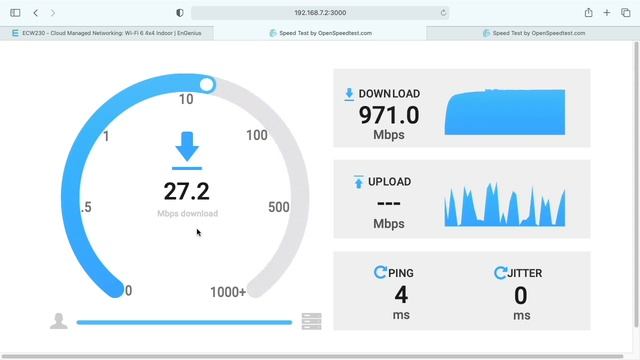
Task: Click the jitter value 0
Action: click(x=520, y=295)
